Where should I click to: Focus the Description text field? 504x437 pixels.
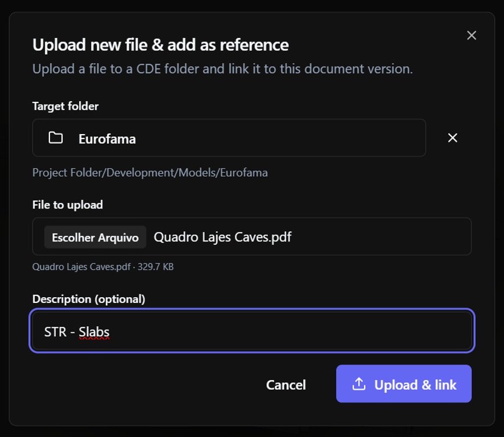[x=252, y=331]
